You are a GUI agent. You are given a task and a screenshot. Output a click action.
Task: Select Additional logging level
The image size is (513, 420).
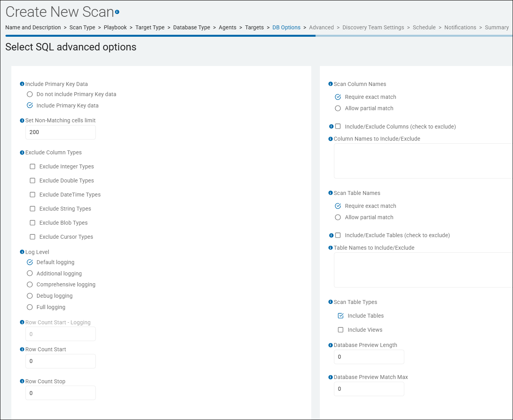pyautogui.click(x=30, y=273)
